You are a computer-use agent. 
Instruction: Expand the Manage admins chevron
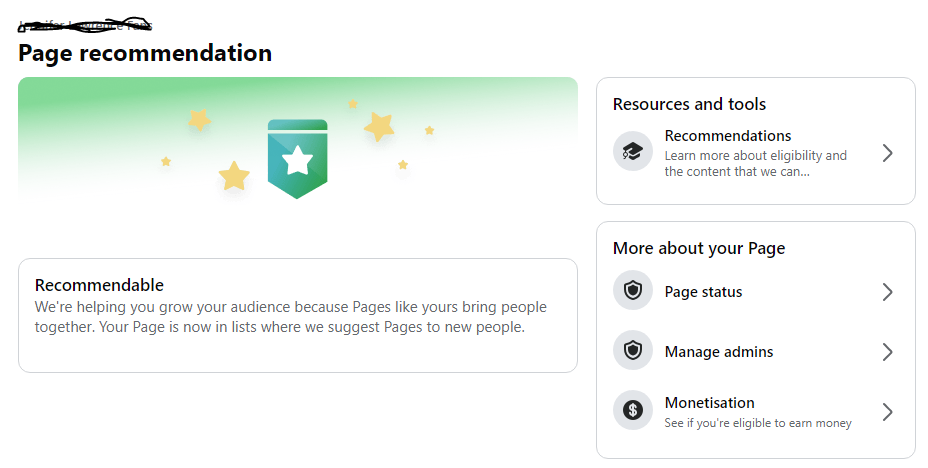coord(887,351)
